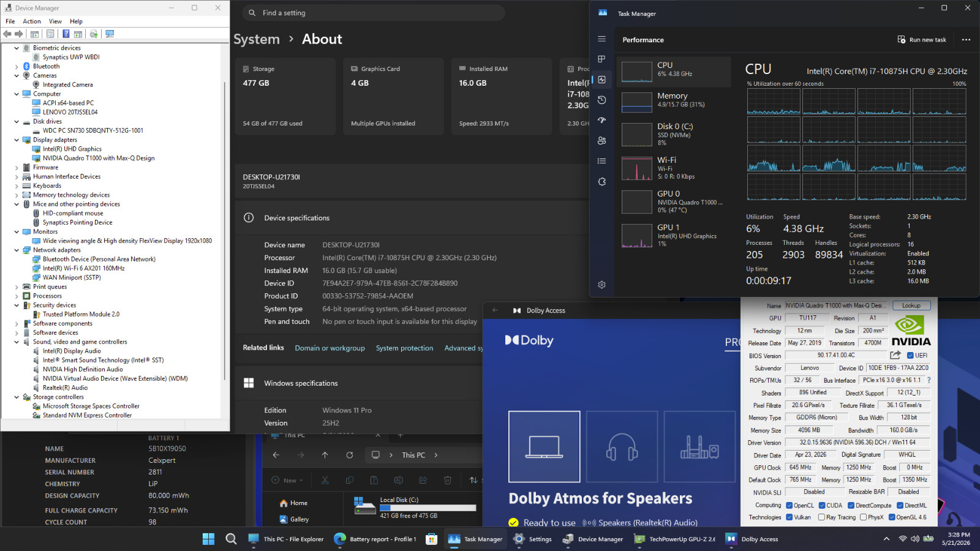Click Device Manager back arrow toolbar icon

(7, 34)
